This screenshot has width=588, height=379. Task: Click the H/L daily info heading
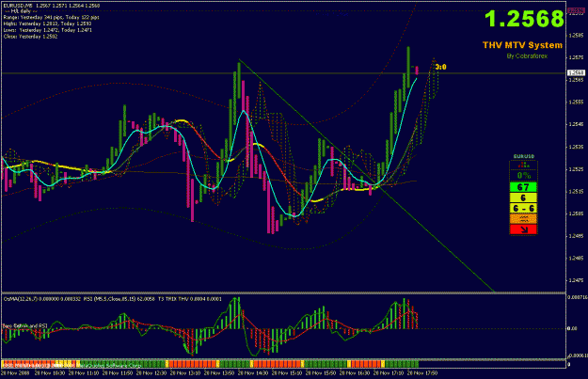pyautogui.click(x=21, y=11)
